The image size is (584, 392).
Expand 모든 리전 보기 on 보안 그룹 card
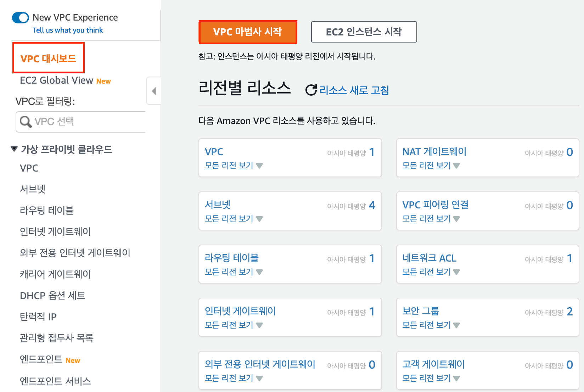click(x=431, y=325)
